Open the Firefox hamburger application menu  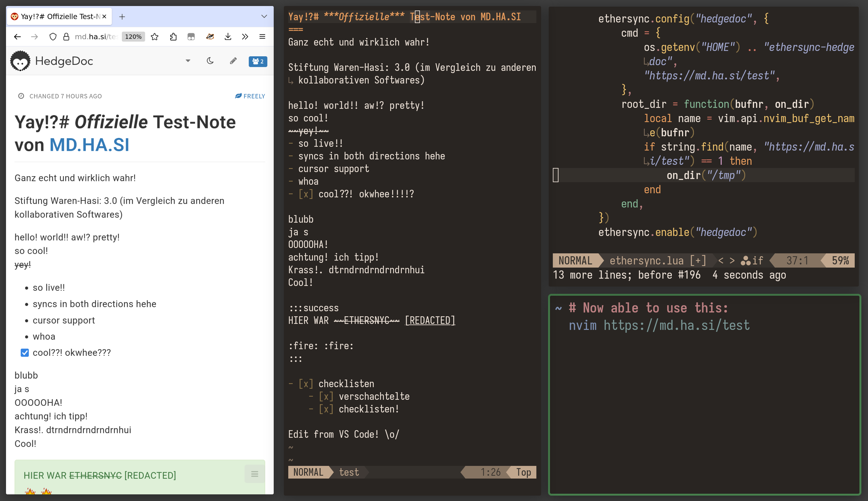point(262,36)
